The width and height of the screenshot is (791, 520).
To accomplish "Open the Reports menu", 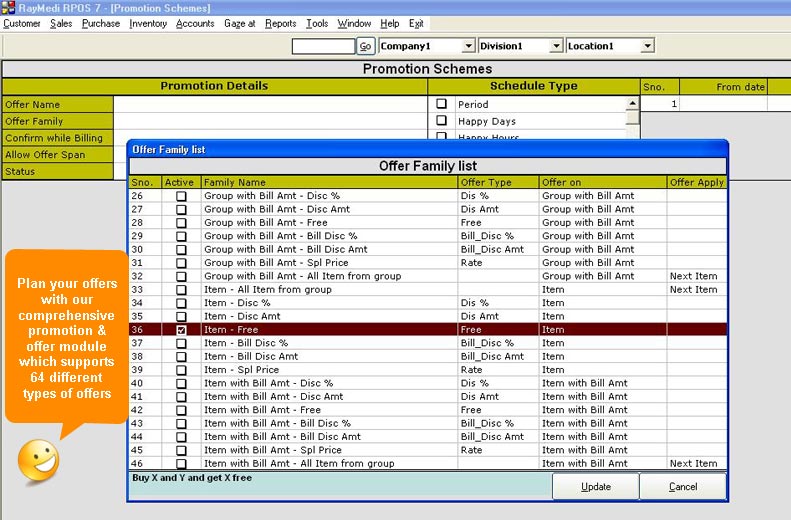I will tap(280, 23).
